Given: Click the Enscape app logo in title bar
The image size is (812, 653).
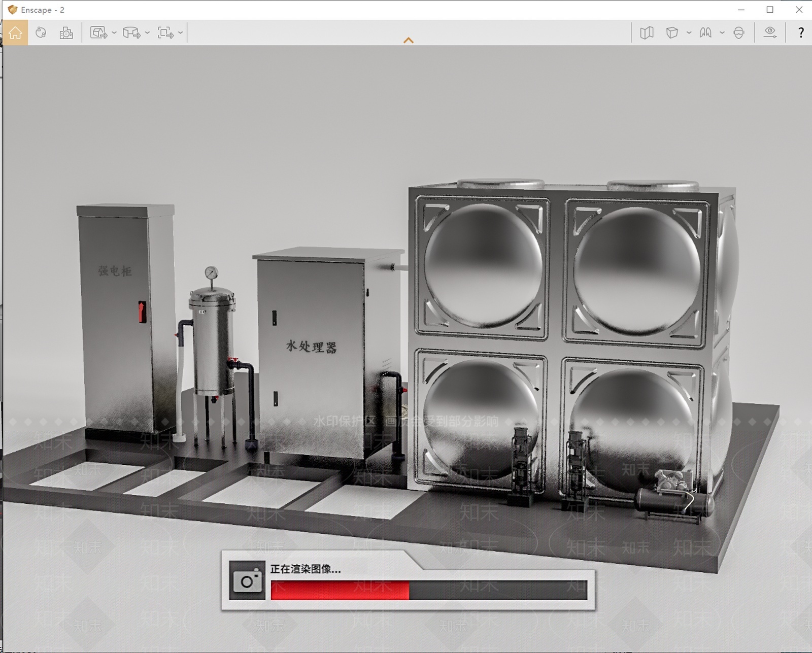Looking at the screenshot, I should (13, 10).
